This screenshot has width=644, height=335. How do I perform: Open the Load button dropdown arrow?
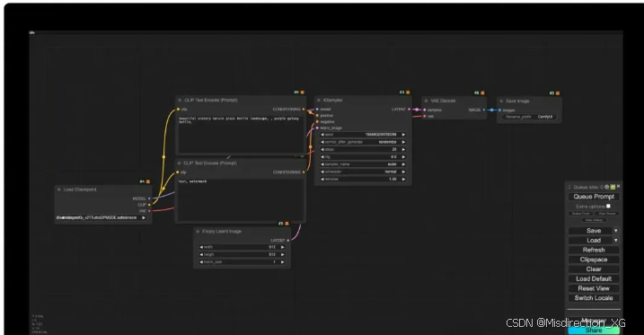(x=615, y=240)
